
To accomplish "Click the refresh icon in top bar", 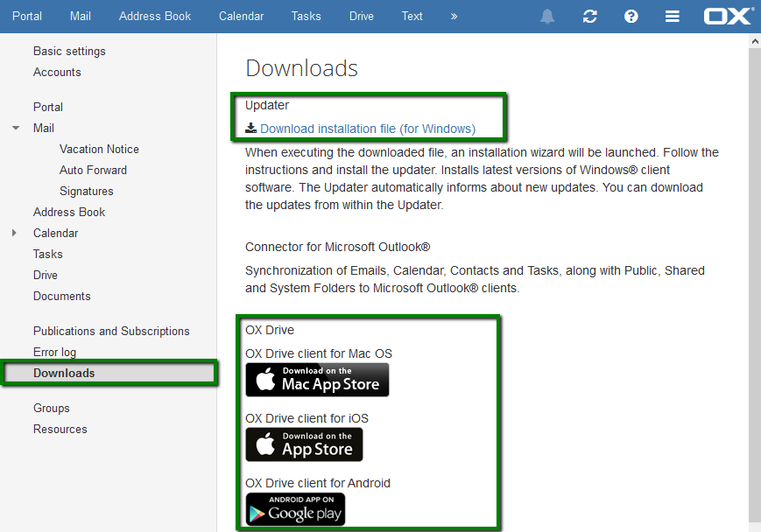I will tap(589, 17).
